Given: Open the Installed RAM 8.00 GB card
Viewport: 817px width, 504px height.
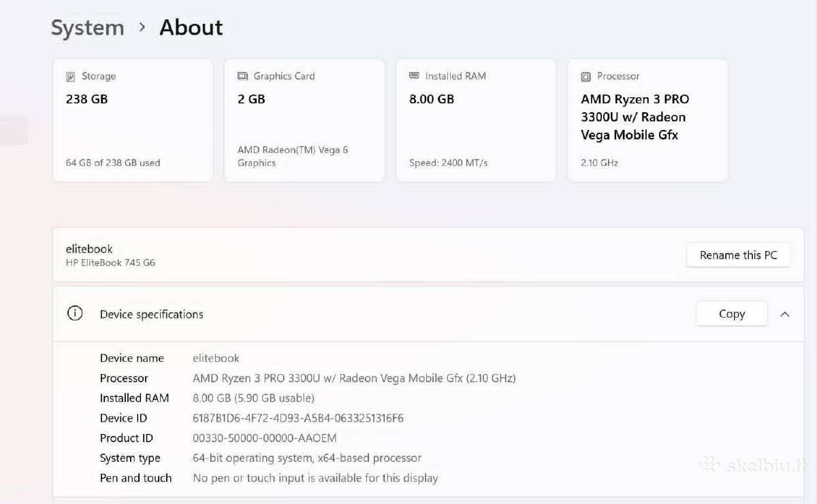Looking at the screenshot, I should [x=476, y=120].
